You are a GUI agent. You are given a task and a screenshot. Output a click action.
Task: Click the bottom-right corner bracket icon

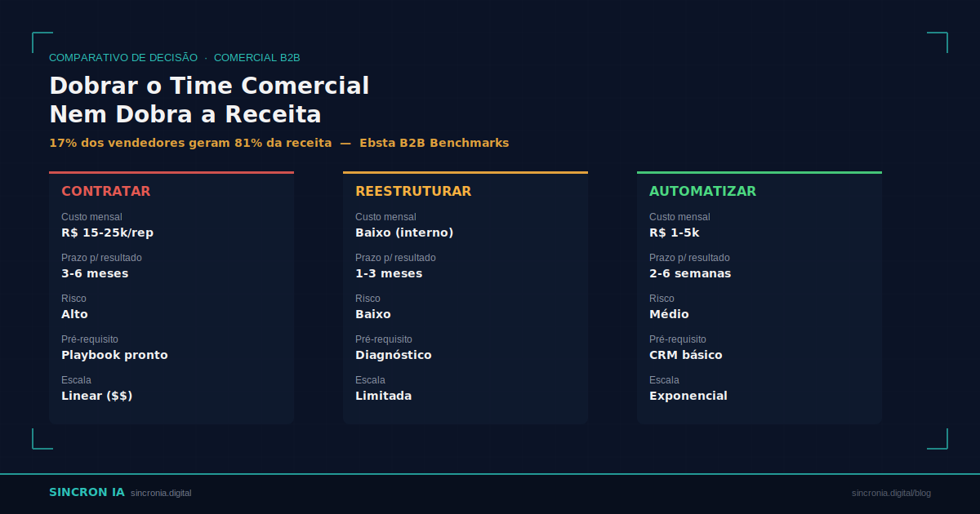click(938, 439)
